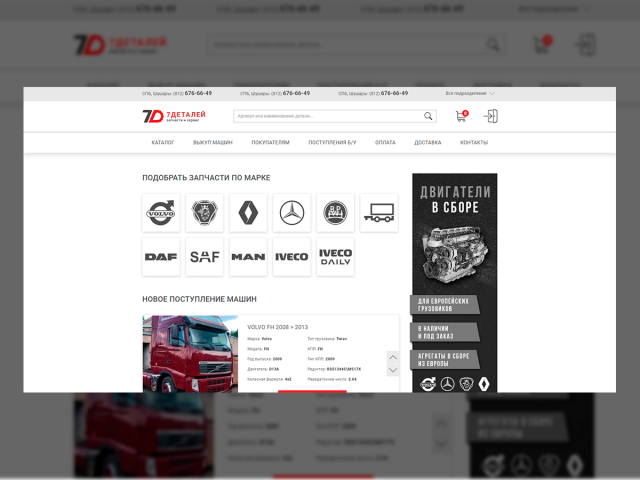The image size is (640, 480).
Task: Select the Scania brand logo
Action: (204, 213)
